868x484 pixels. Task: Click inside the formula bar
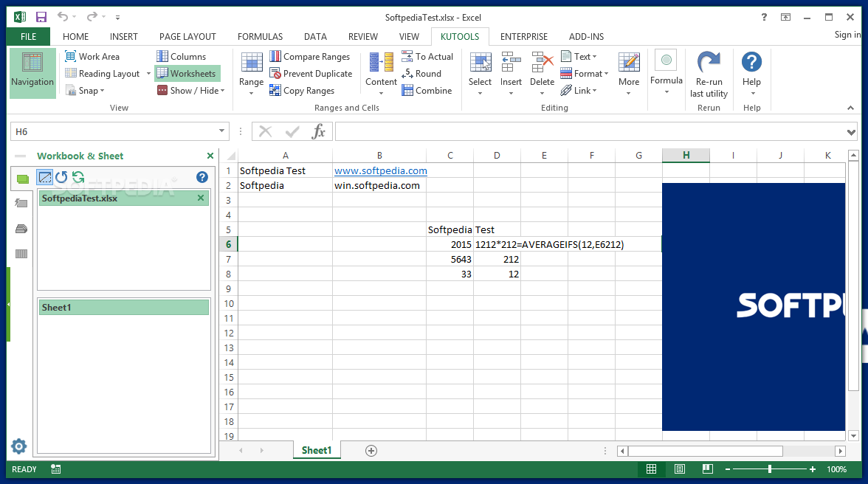(x=590, y=131)
